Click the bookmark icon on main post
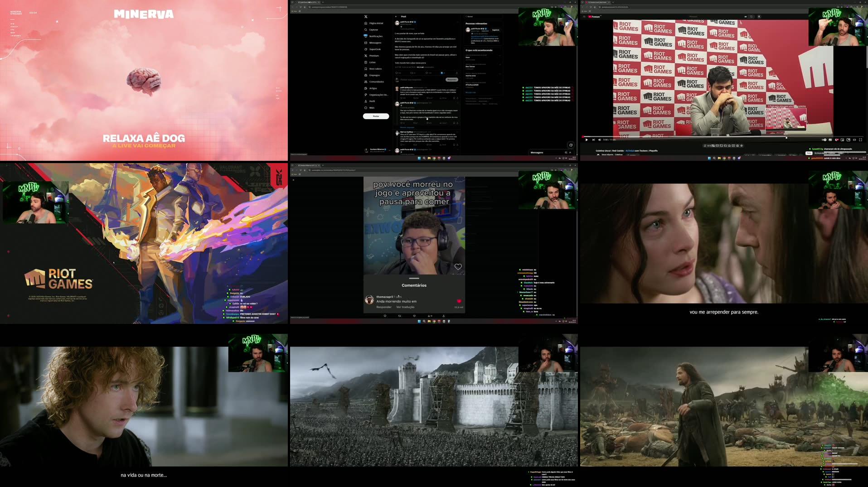The width and height of the screenshot is (868, 487). coord(442,72)
